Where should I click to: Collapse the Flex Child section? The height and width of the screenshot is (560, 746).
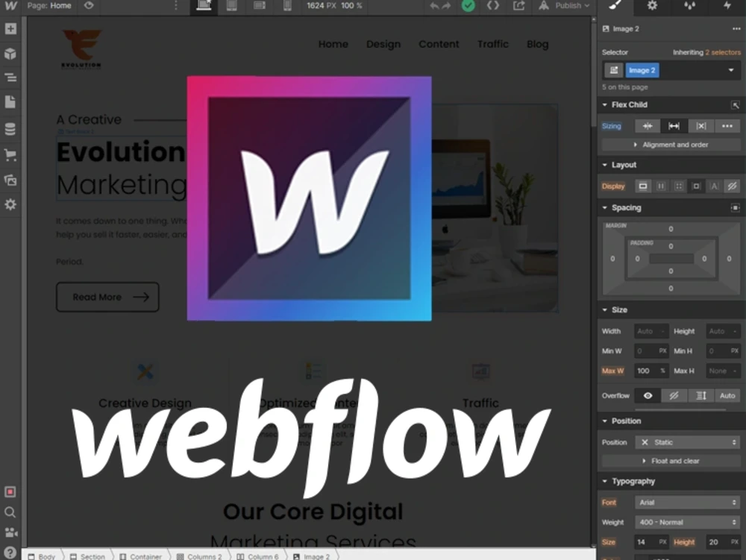(x=605, y=104)
